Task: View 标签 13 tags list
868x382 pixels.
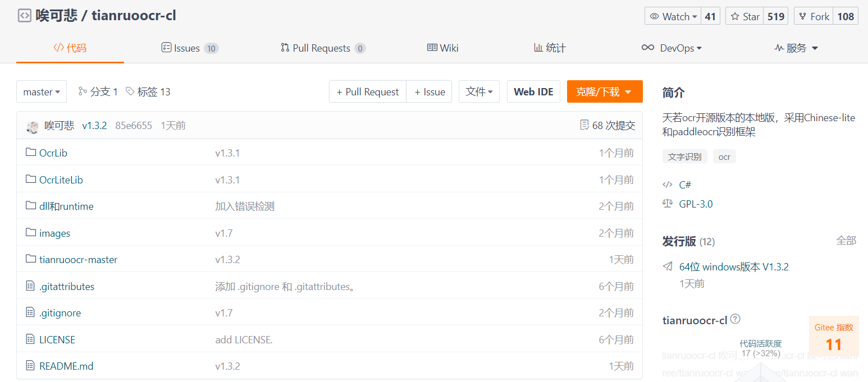Action: 154,91
